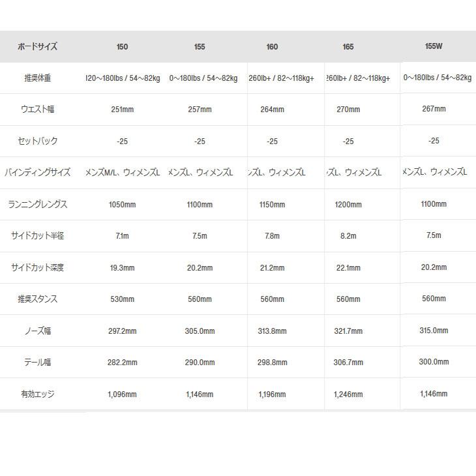Select the tail width value 306.7mm

point(348,362)
